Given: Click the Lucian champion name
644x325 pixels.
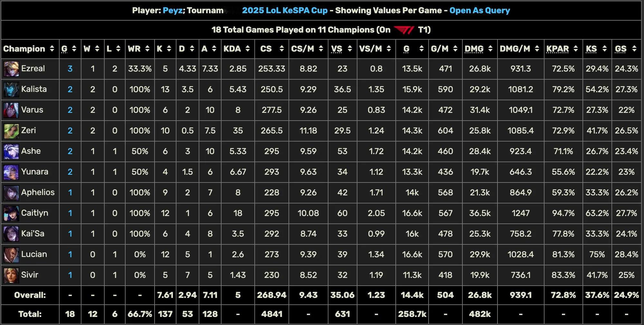Looking at the screenshot, I should [x=34, y=254].
